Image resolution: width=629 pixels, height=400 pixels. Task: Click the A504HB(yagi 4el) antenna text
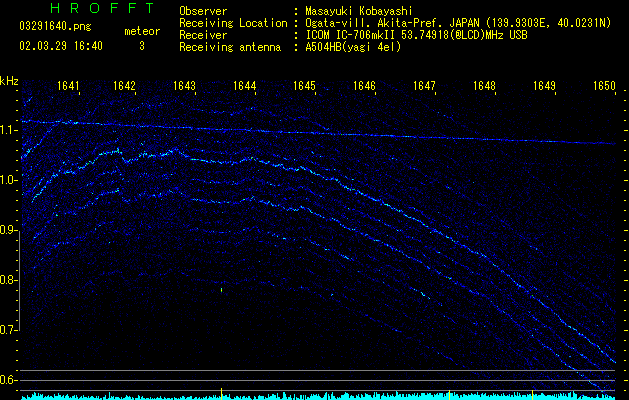(x=353, y=47)
